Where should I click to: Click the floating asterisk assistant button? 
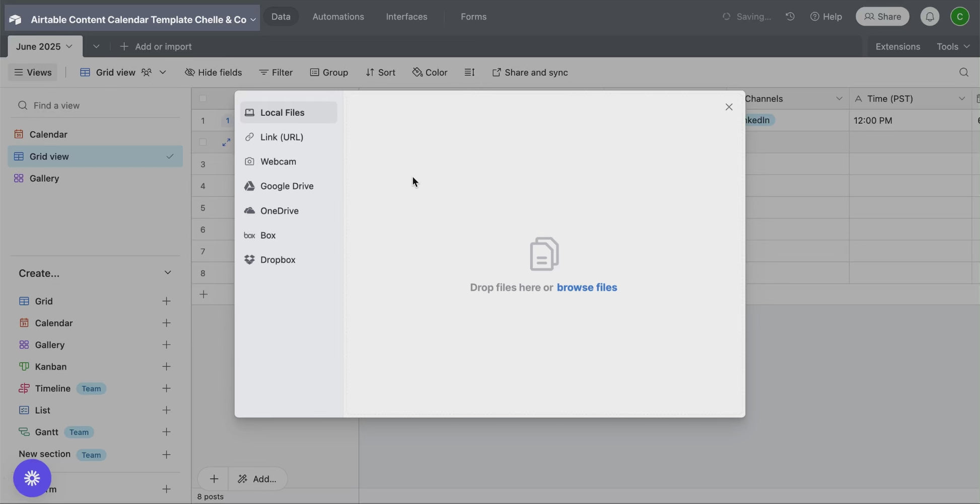point(32,478)
